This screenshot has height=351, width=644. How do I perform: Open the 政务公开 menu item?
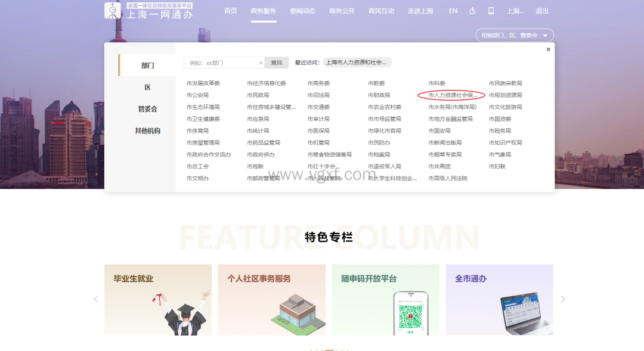click(342, 11)
